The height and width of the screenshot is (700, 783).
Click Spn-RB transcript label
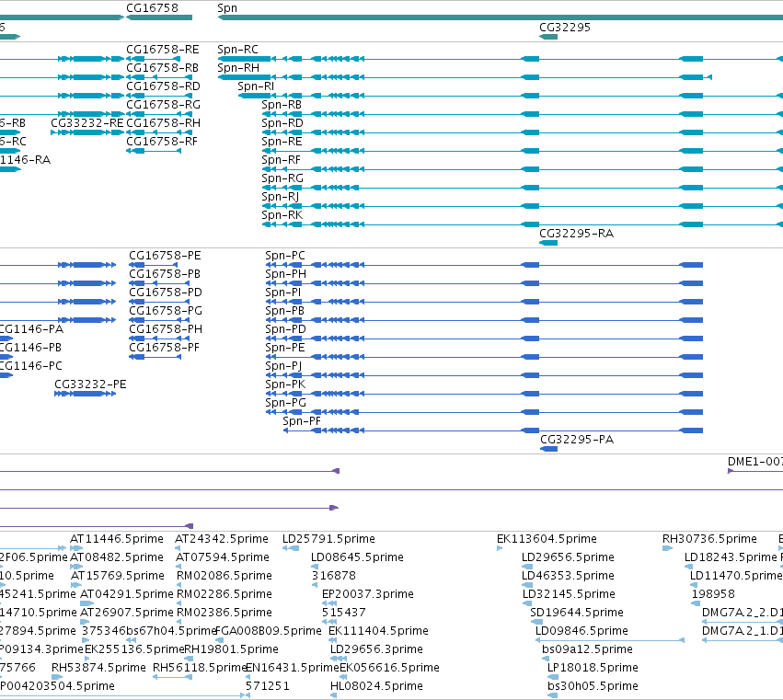click(x=282, y=105)
